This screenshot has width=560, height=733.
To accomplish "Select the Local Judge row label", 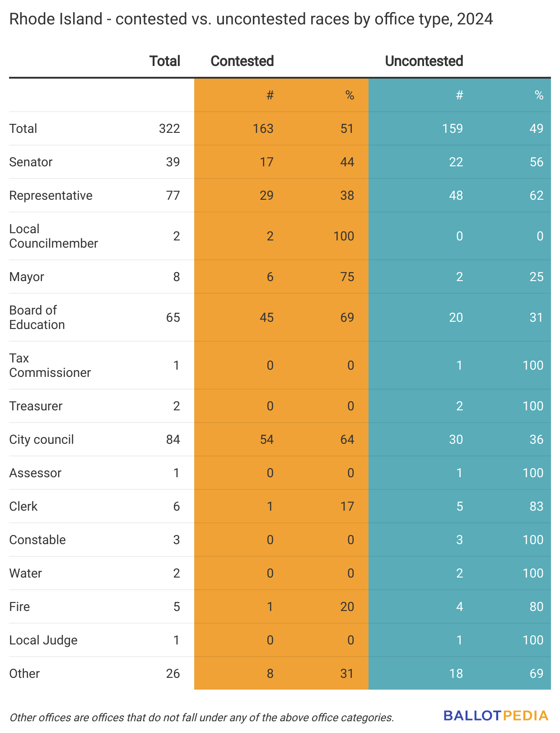I will 43,640.
